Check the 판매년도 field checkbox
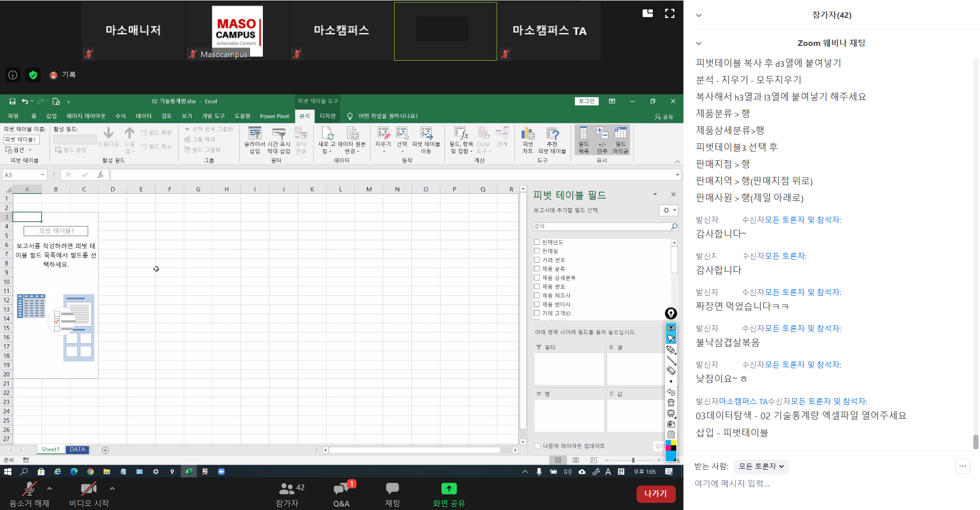Viewport: 980px width, 510px height. (x=537, y=242)
